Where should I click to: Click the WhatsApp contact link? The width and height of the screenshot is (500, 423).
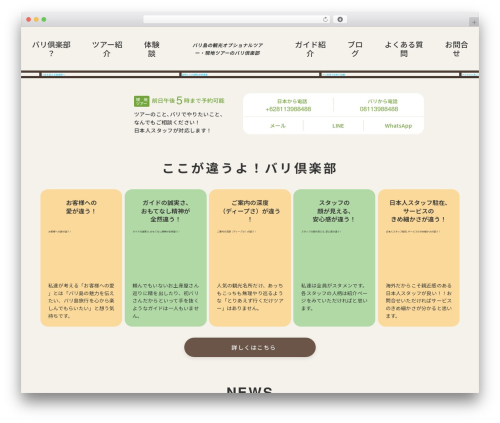(x=398, y=126)
